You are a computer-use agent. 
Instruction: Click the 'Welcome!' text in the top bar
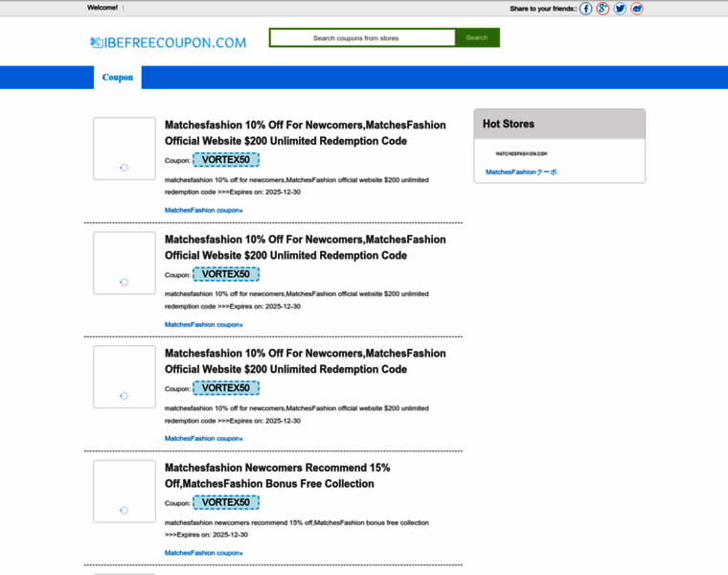[102, 8]
